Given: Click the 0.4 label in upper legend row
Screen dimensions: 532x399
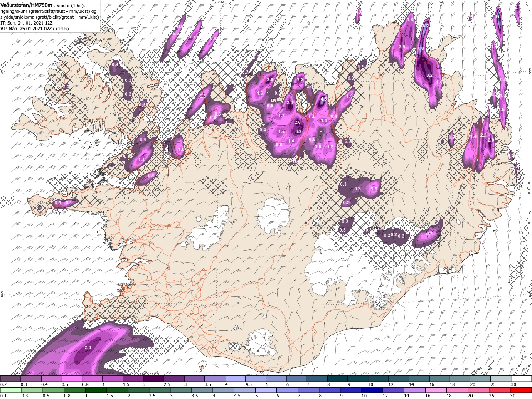Looking at the screenshot, I should click(x=44, y=384).
